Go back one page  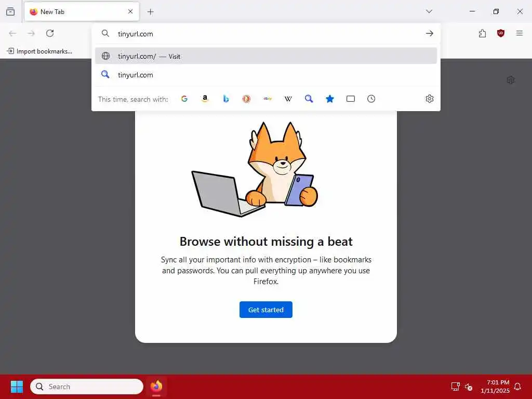[12, 33]
